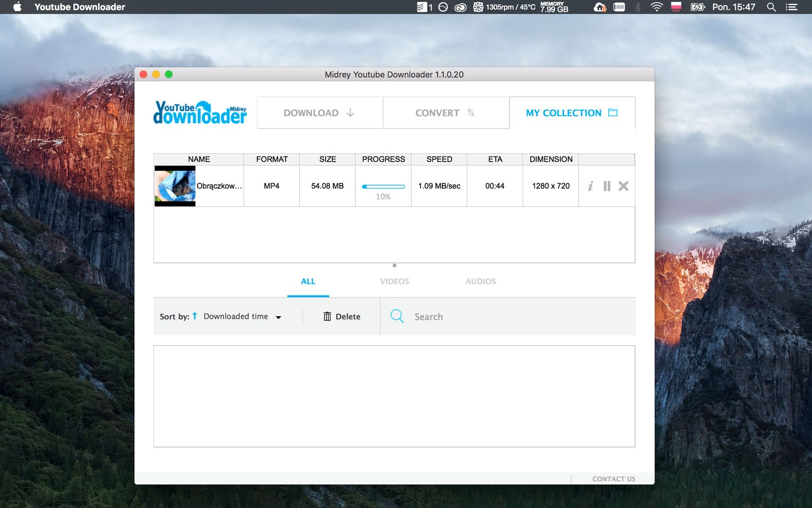This screenshot has width=812, height=508.
Task: Click the folder icon in MY COLLECTION
Action: (613, 112)
